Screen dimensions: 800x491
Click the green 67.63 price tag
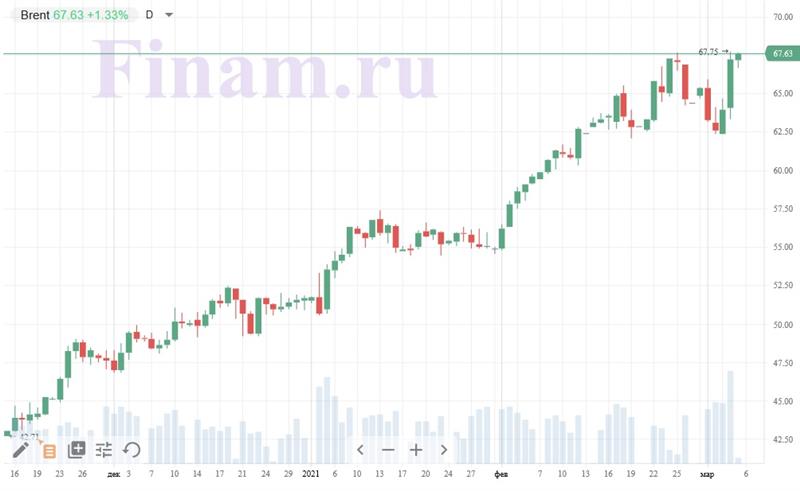click(x=782, y=53)
